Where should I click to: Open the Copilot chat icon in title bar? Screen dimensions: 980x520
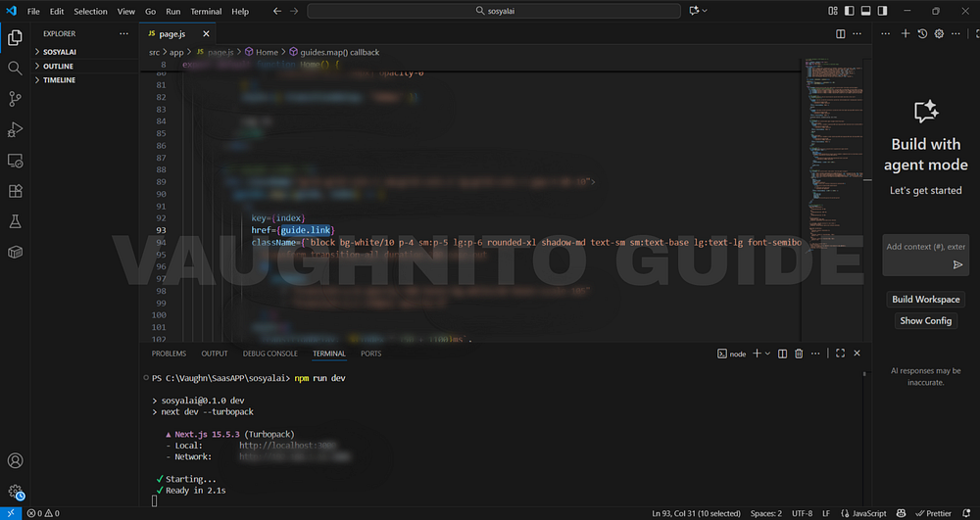click(694, 11)
